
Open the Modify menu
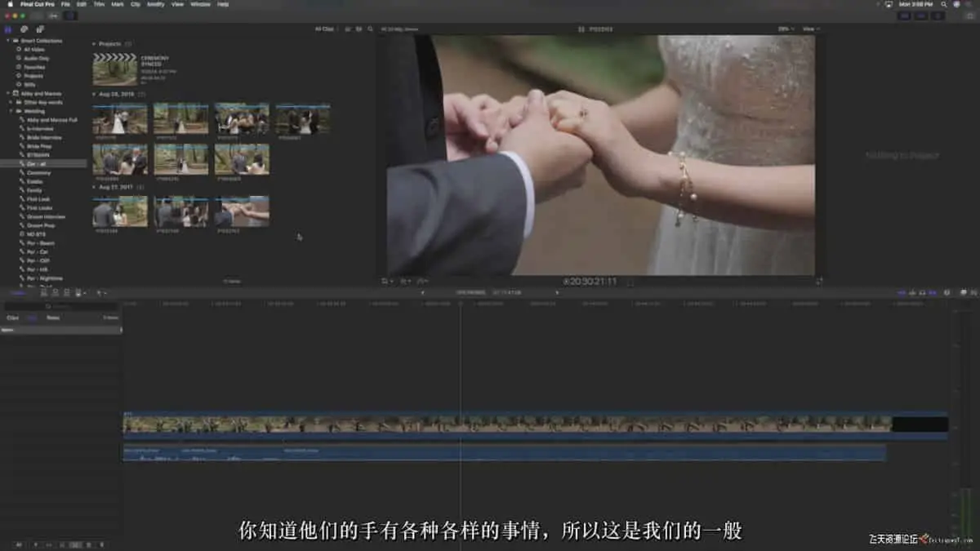coord(156,4)
